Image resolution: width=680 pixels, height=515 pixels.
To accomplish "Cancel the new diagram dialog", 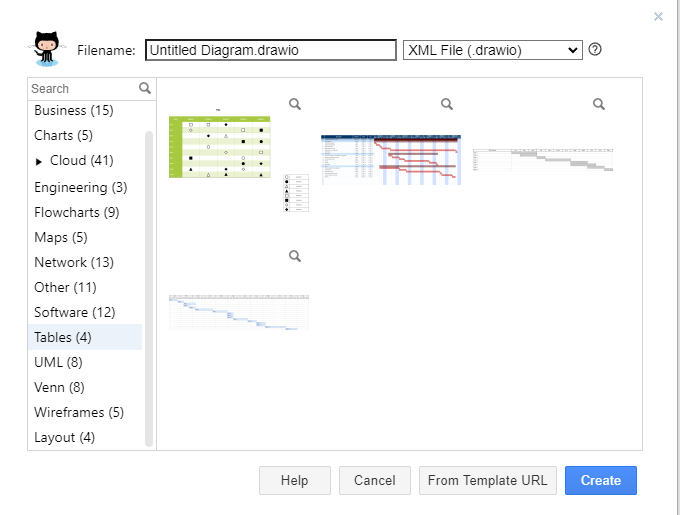I will (x=375, y=480).
